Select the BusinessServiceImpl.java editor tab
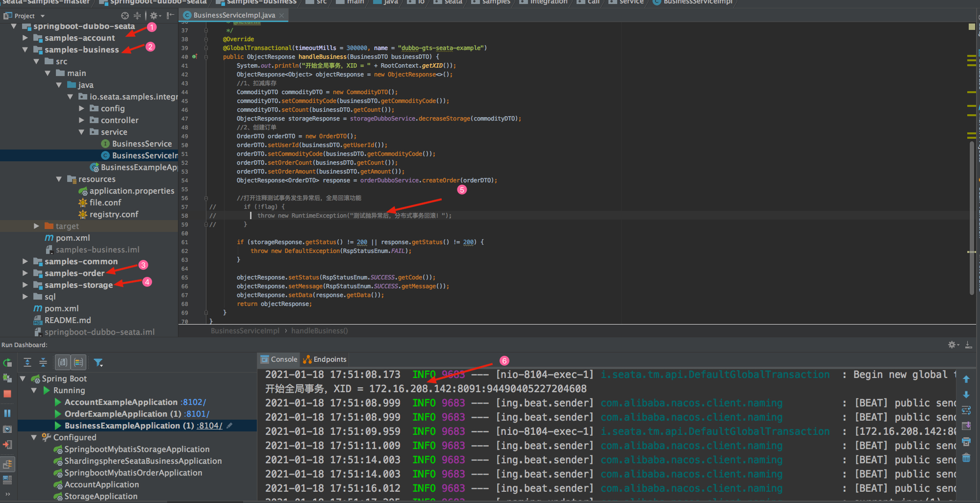Image resolution: width=980 pixels, height=503 pixels. (233, 15)
